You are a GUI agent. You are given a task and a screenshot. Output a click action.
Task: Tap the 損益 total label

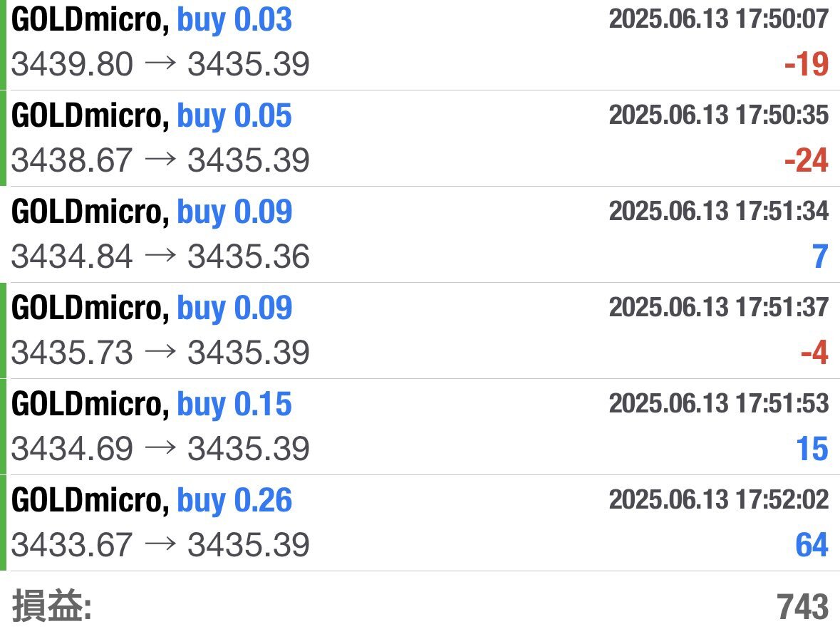tap(52, 608)
